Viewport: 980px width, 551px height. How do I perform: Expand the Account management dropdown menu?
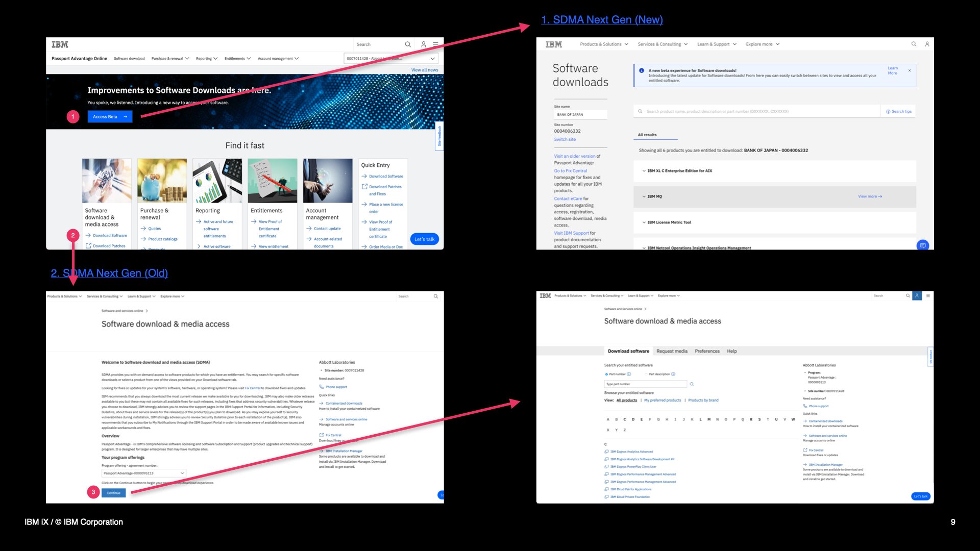[x=278, y=59]
